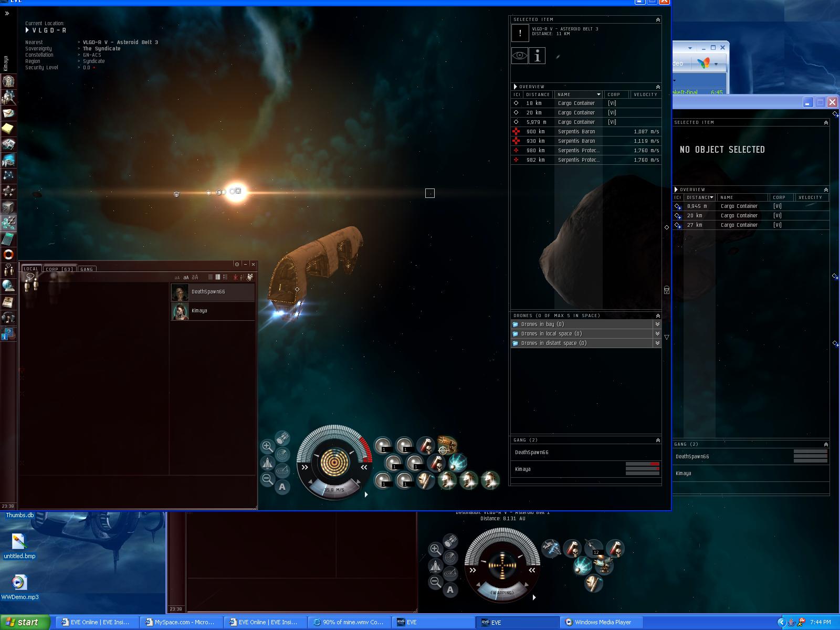Select the medium chat font size
Image resolution: width=840 pixels, height=630 pixels.
click(186, 277)
